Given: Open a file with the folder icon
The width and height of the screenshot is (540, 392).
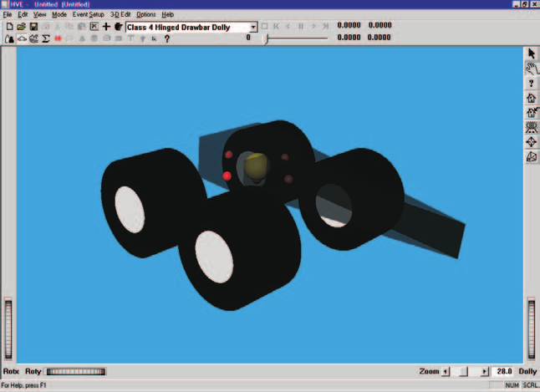Looking at the screenshot, I should 22,27.
